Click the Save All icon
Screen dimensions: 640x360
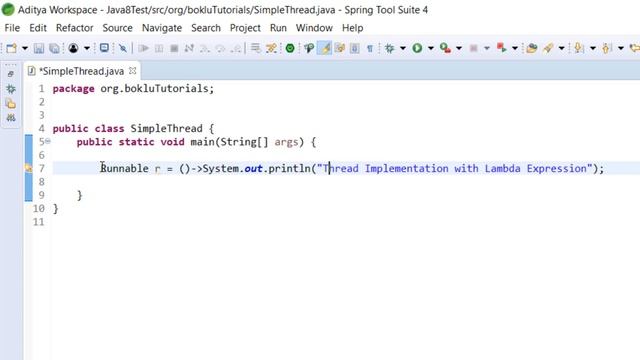54,49
